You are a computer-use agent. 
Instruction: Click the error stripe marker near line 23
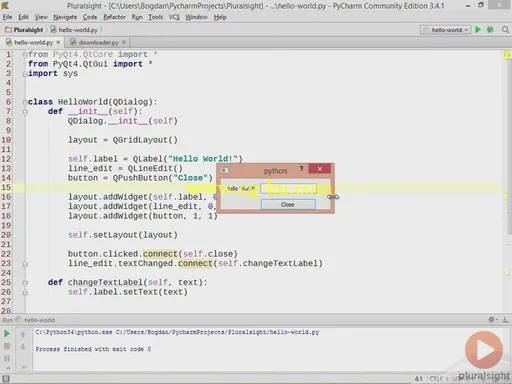(507, 272)
